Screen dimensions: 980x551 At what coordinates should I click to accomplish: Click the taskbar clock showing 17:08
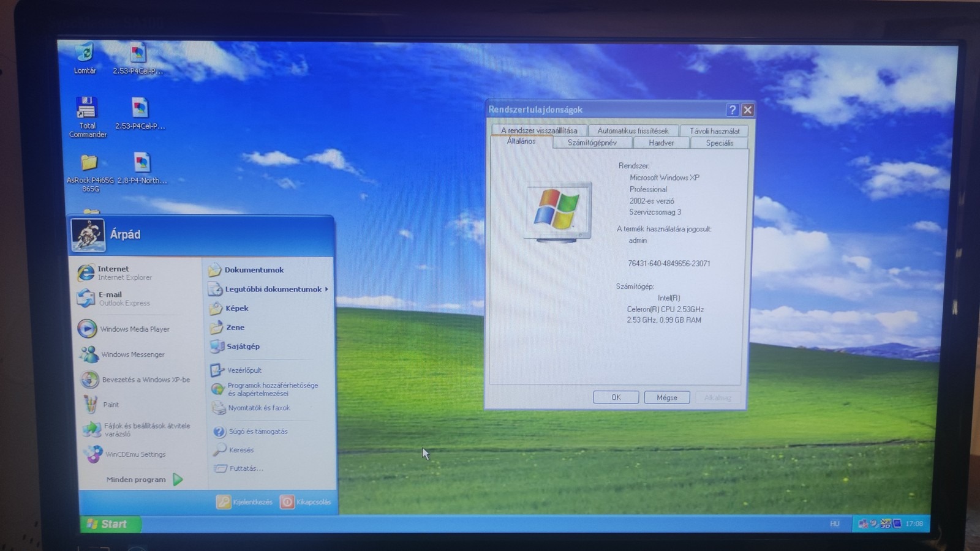coord(914,523)
